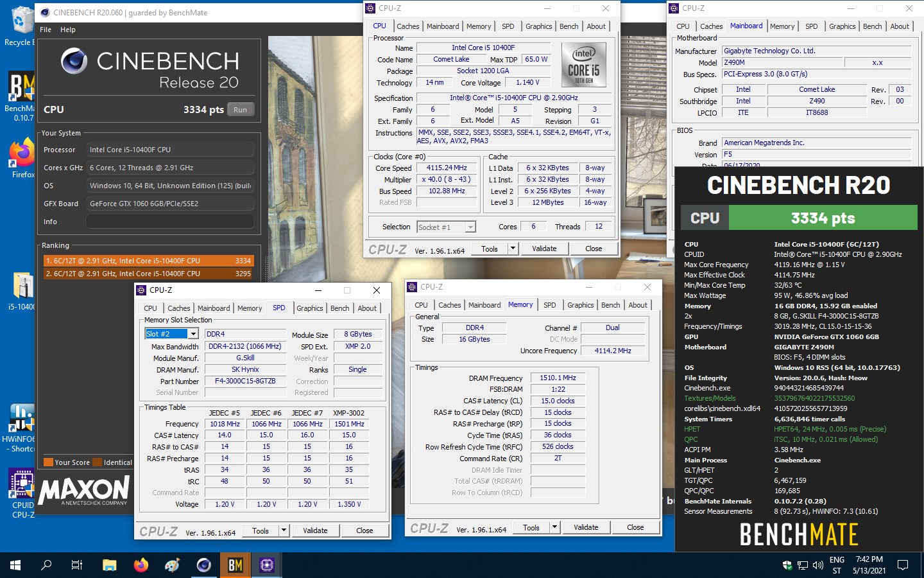Click Close in the CPU-Z Memory window
This screenshot has width=924, height=578.
635,527
